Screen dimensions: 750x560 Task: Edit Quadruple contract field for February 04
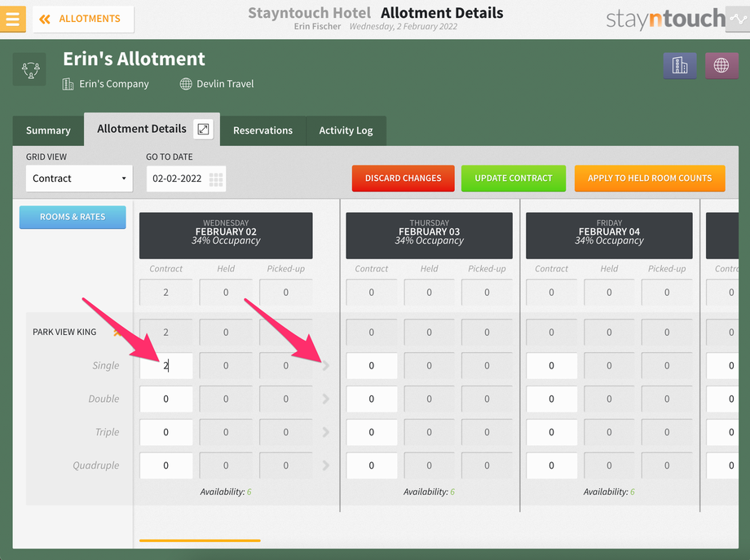click(552, 465)
